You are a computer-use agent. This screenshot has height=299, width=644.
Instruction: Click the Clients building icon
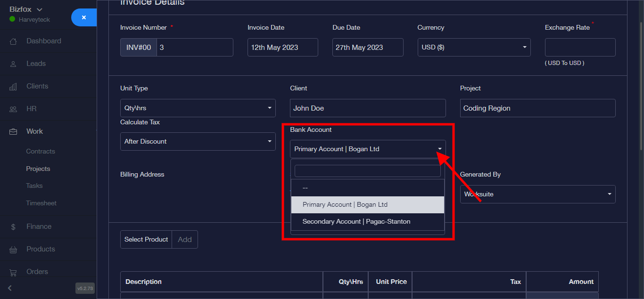(13, 87)
